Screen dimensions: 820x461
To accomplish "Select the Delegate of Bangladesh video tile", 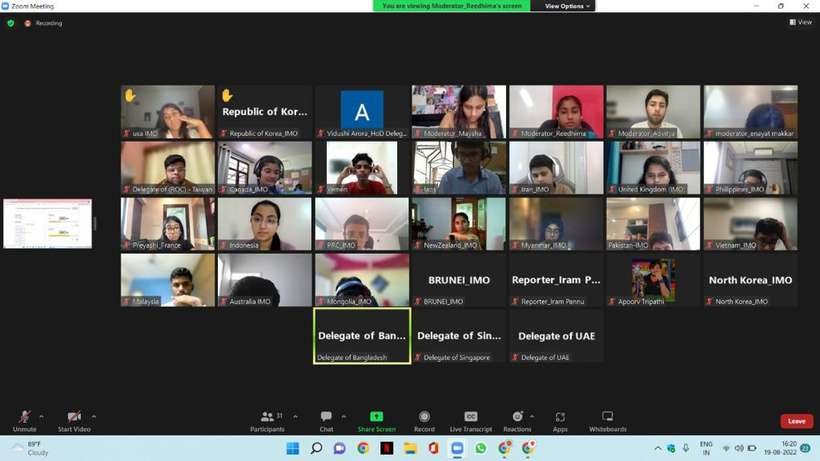I will (x=362, y=336).
